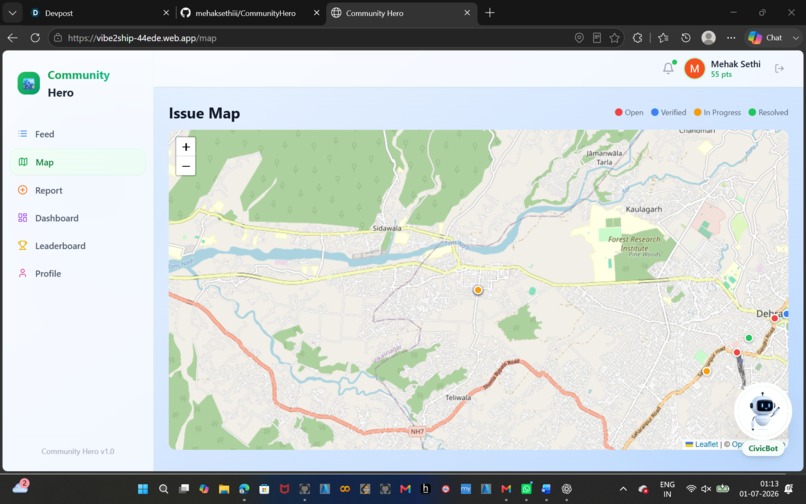Screen dimensions: 806x504
Task: Click the red Open legend dot
Action: tap(619, 112)
